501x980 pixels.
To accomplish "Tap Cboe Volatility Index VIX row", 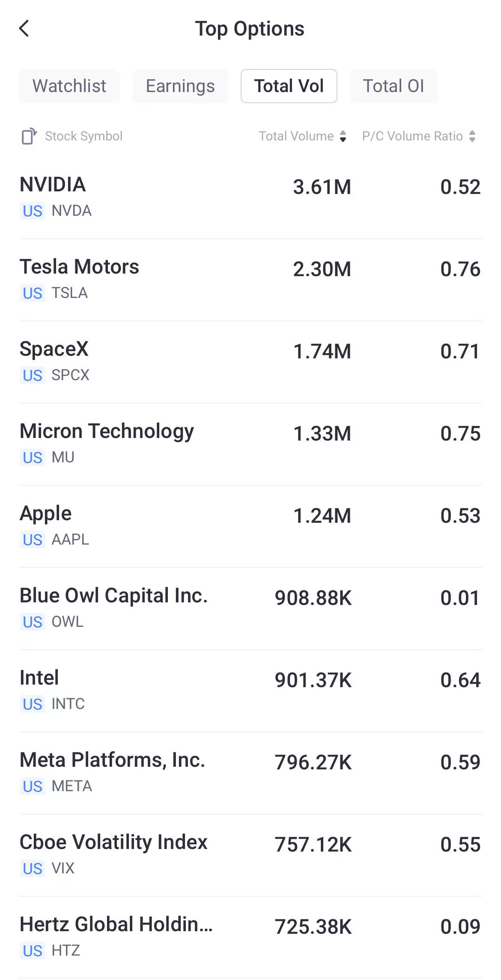I will pyautogui.click(x=250, y=855).
